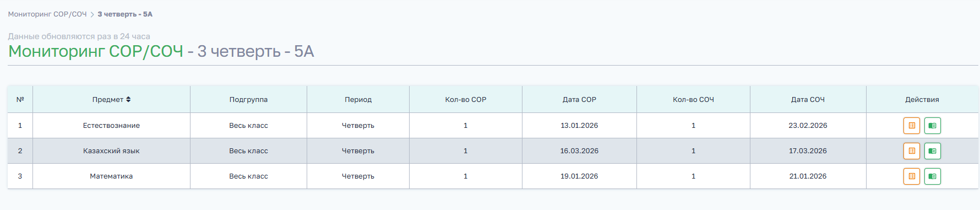The height and width of the screenshot is (210, 980).
Task: Click СОР date 13.01.2026
Action: click(579, 126)
